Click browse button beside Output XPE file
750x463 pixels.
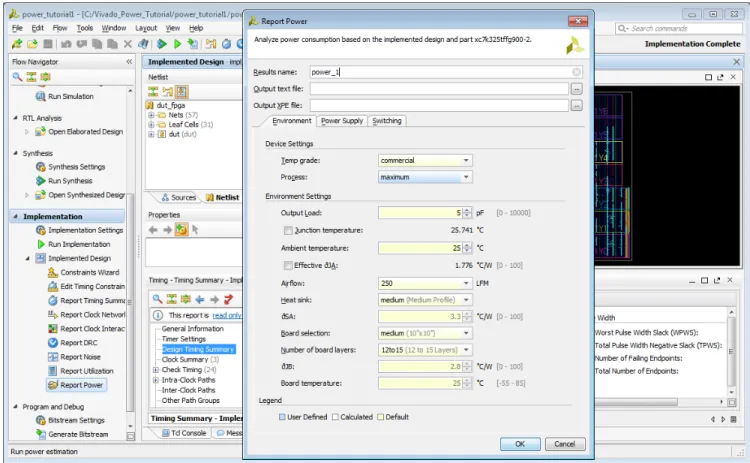(x=576, y=106)
